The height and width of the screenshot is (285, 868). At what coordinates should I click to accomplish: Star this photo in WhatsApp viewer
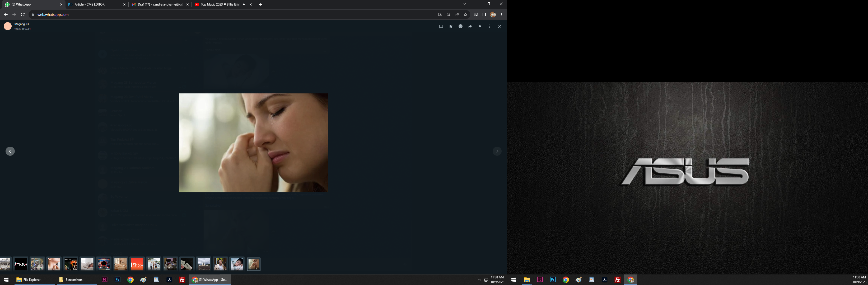pos(451,26)
